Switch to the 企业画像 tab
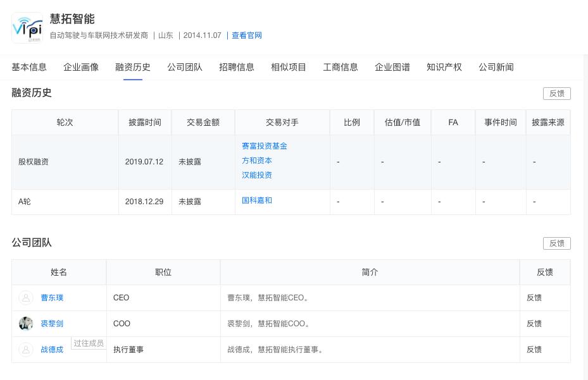The height and width of the screenshot is (380, 588). (81, 67)
